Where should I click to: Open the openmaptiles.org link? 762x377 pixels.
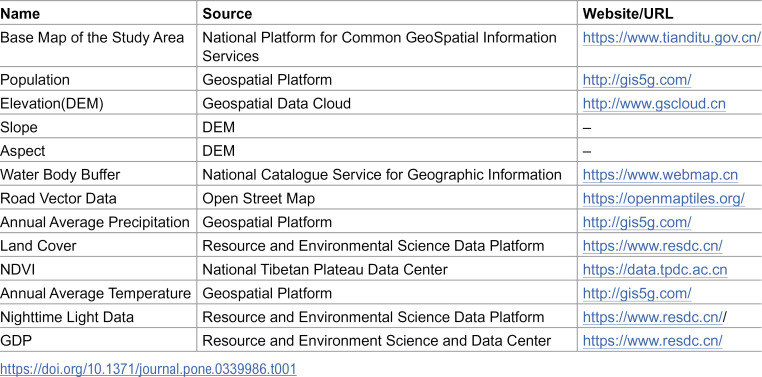tap(663, 199)
